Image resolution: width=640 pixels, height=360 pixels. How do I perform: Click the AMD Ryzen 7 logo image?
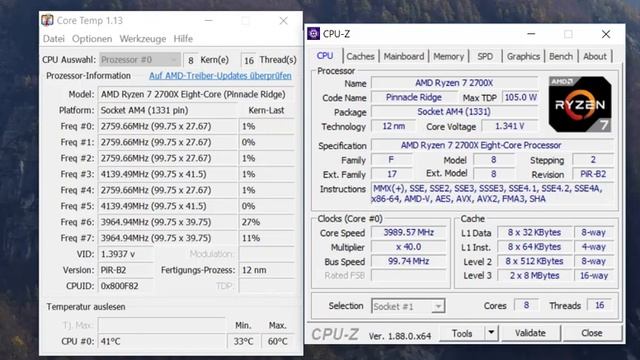click(x=580, y=104)
